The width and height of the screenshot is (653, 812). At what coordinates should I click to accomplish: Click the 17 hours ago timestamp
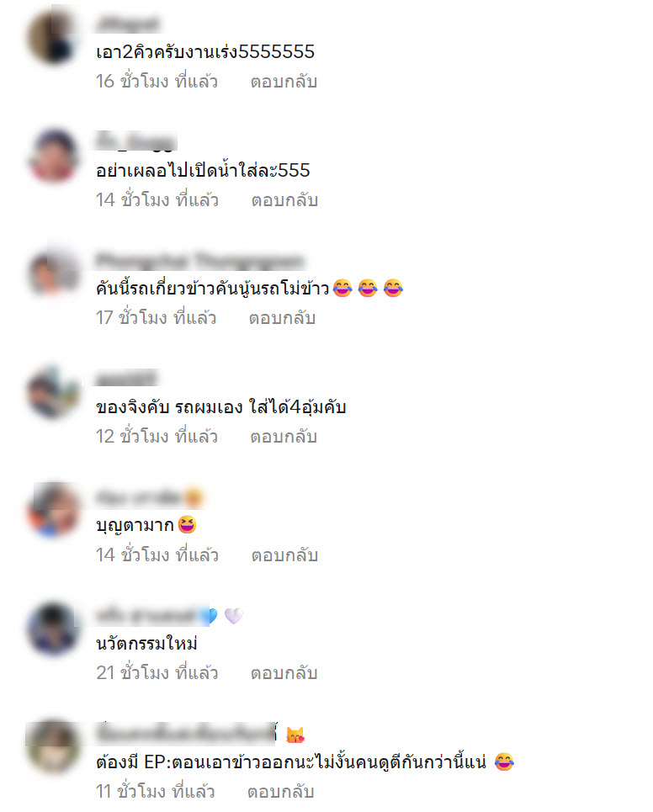pyautogui.click(x=156, y=318)
